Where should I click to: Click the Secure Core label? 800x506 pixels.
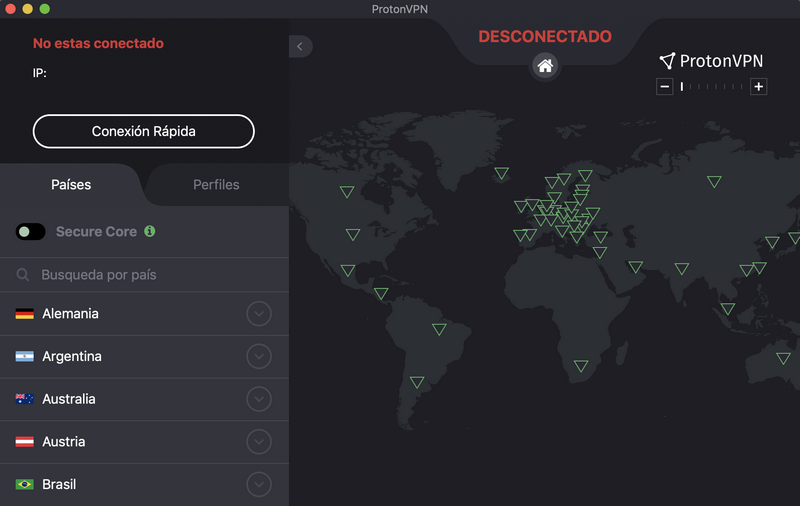coord(96,232)
